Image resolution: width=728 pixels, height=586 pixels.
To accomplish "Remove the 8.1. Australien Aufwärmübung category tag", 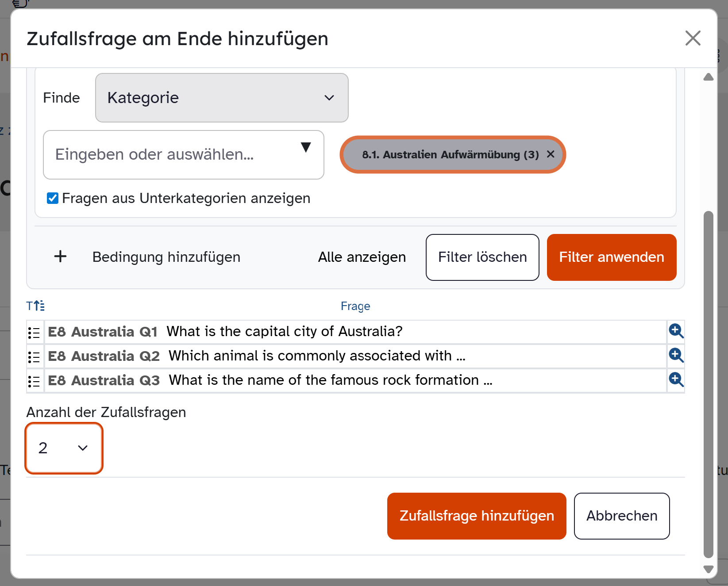I will coord(551,154).
